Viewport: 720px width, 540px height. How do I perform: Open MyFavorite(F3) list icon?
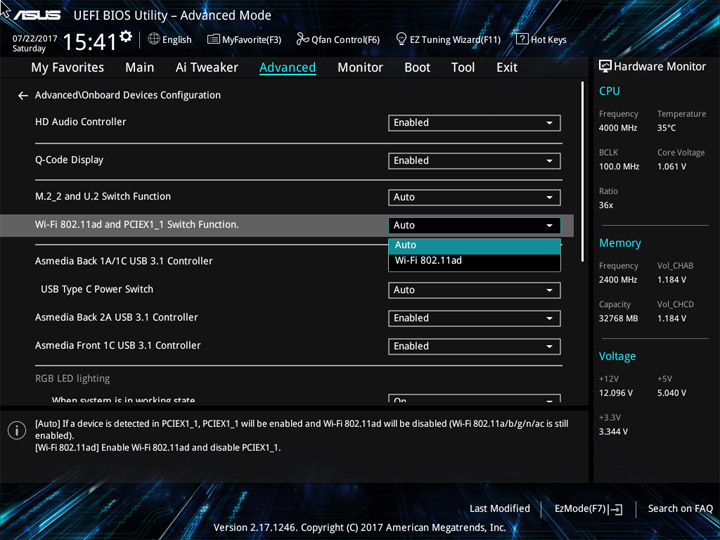click(213, 39)
